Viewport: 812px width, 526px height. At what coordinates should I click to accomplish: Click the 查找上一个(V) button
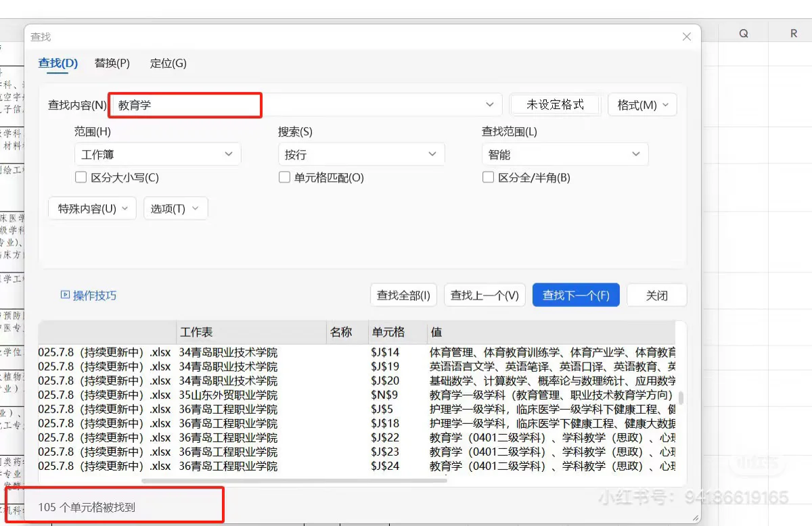pos(484,295)
